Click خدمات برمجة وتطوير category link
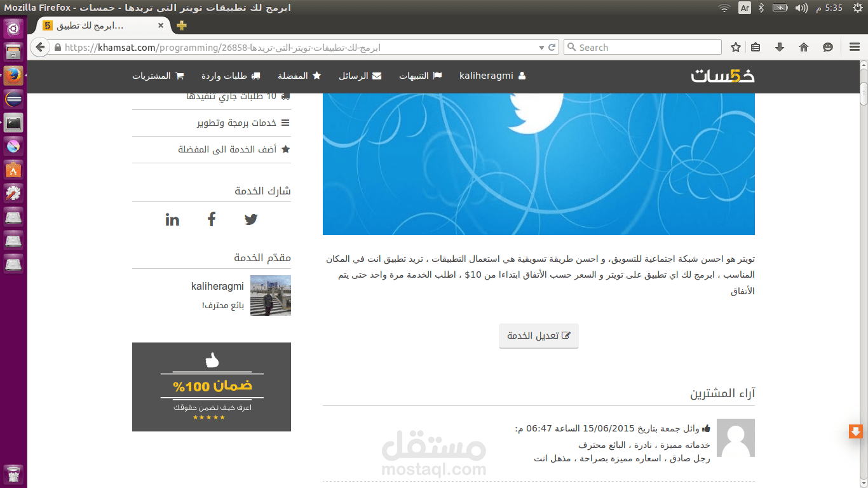The height and width of the screenshot is (488, 868). point(243,123)
